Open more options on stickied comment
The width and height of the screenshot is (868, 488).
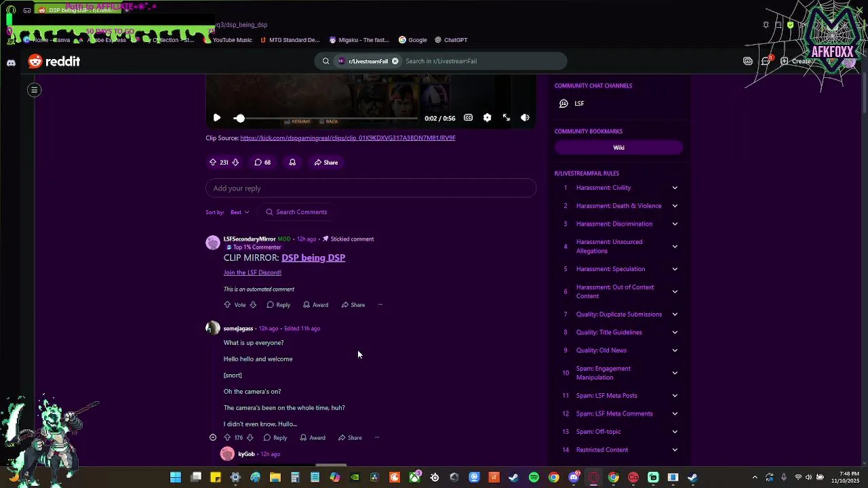[380, 305]
